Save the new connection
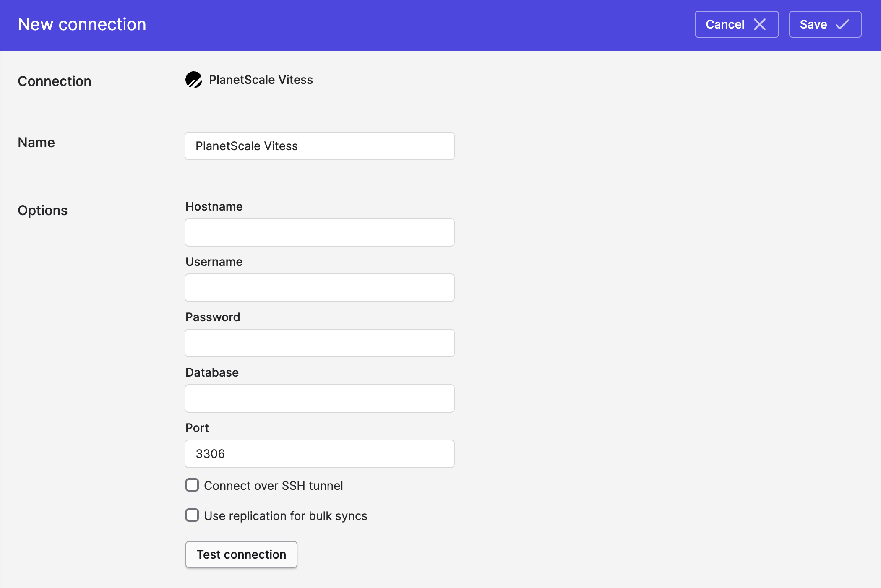 825,24
